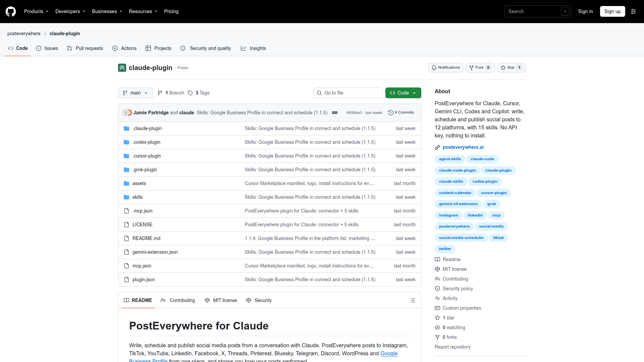Image resolution: width=644 pixels, height=362 pixels.
Task: Select the Contributing README tab
Action: click(178, 300)
